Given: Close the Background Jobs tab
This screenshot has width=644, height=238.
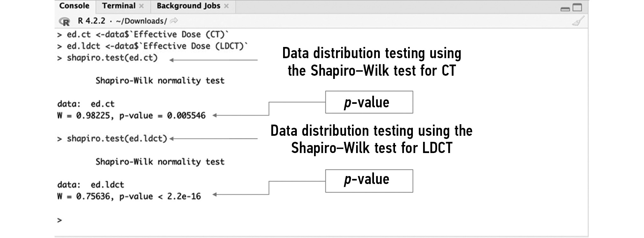Looking at the screenshot, I should click(226, 6).
